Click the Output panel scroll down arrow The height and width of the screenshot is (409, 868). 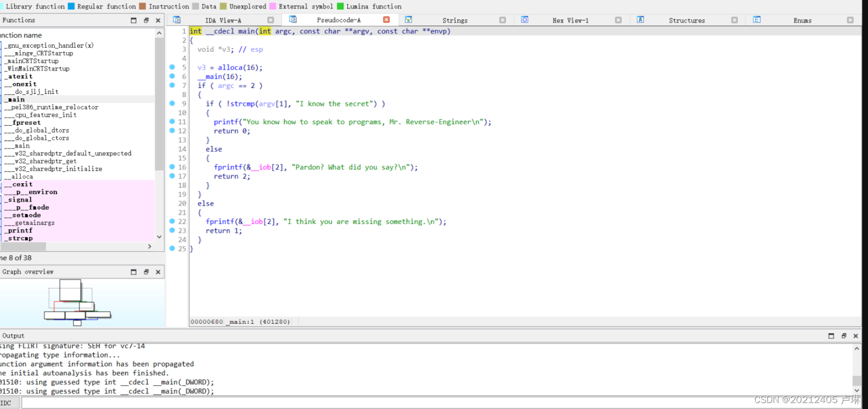[857, 391]
